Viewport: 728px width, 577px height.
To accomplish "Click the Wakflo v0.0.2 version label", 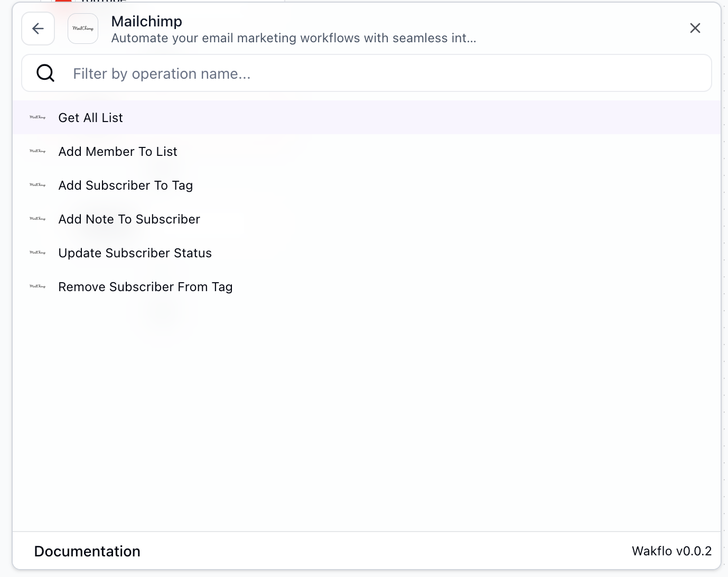I will (x=671, y=551).
